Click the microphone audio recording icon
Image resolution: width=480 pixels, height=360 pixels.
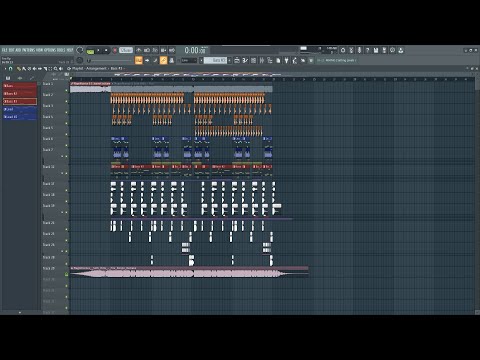tap(359, 50)
